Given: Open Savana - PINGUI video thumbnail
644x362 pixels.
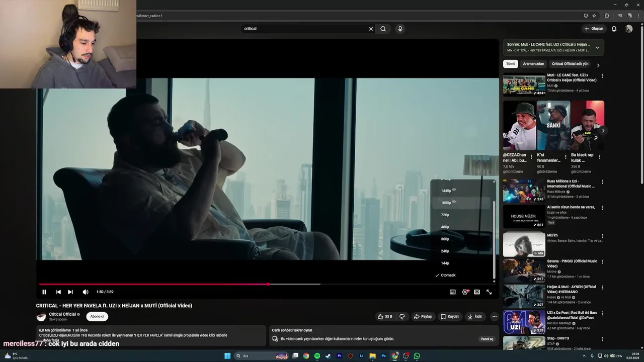Looking at the screenshot, I should [x=524, y=270].
